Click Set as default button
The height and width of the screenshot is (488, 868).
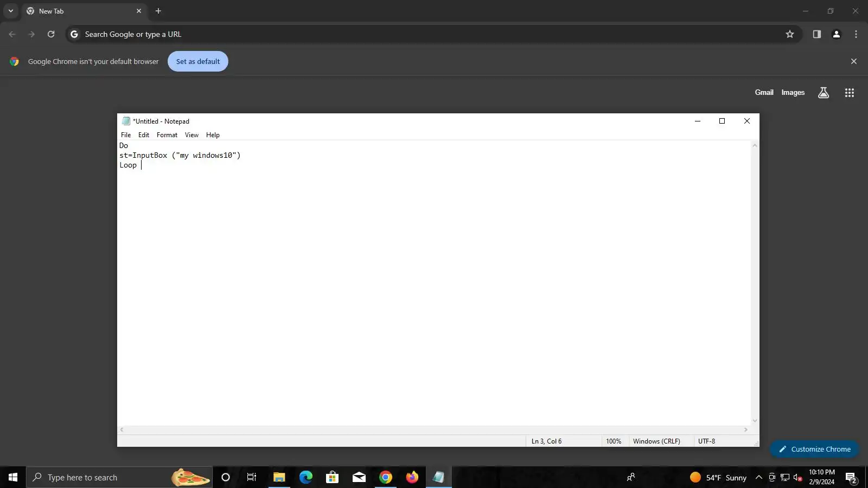[198, 61]
